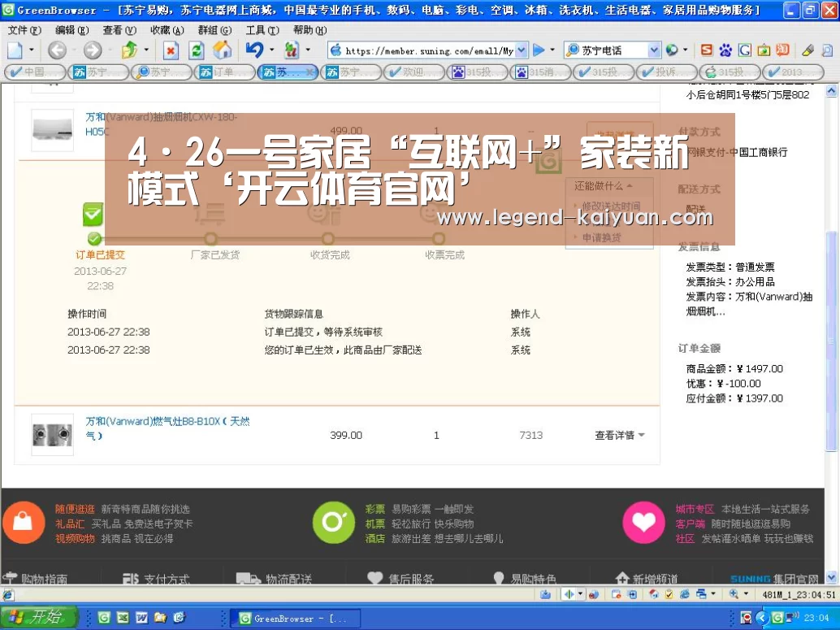Image resolution: width=840 pixels, height=630 pixels.
Task: Click the highlighter pen icon in the toolbar
Action: click(x=808, y=50)
